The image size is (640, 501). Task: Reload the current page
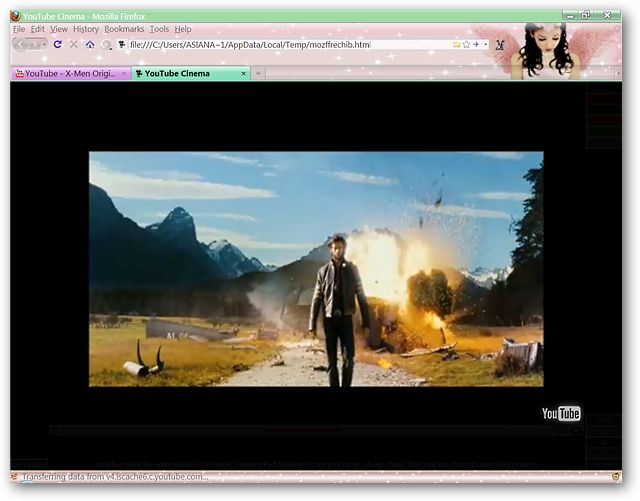click(x=58, y=44)
